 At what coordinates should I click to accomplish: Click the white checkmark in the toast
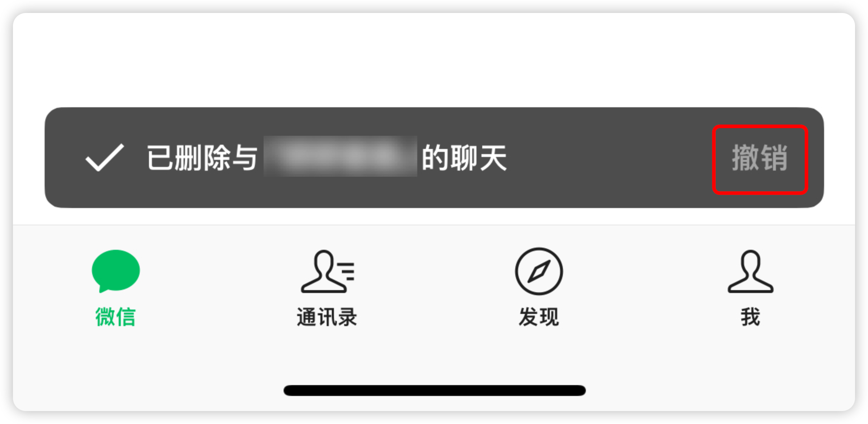pyautogui.click(x=105, y=157)
